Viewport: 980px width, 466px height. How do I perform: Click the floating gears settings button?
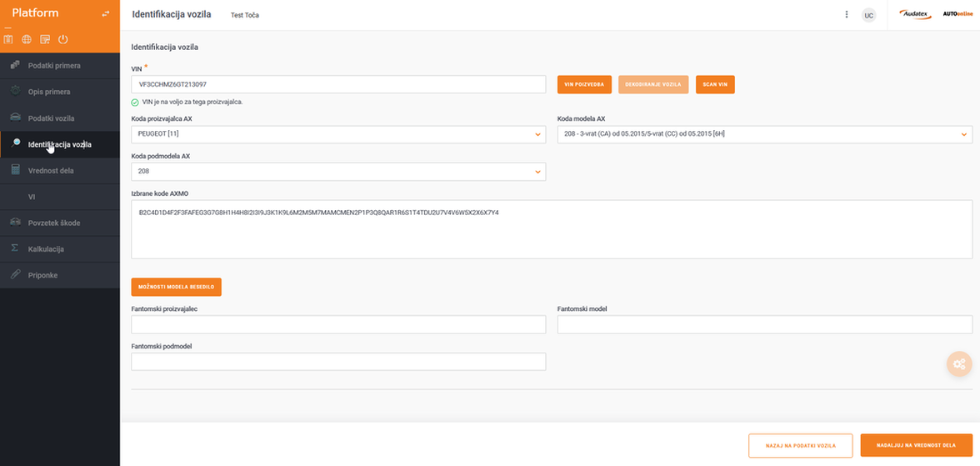(x=959, y=364)
